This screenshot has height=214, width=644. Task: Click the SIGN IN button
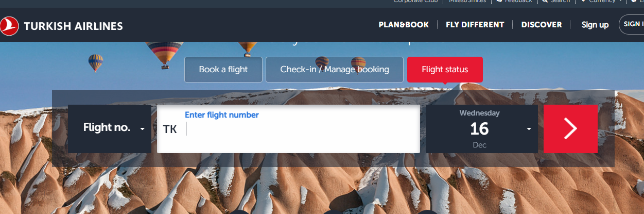tap(632, 24)
